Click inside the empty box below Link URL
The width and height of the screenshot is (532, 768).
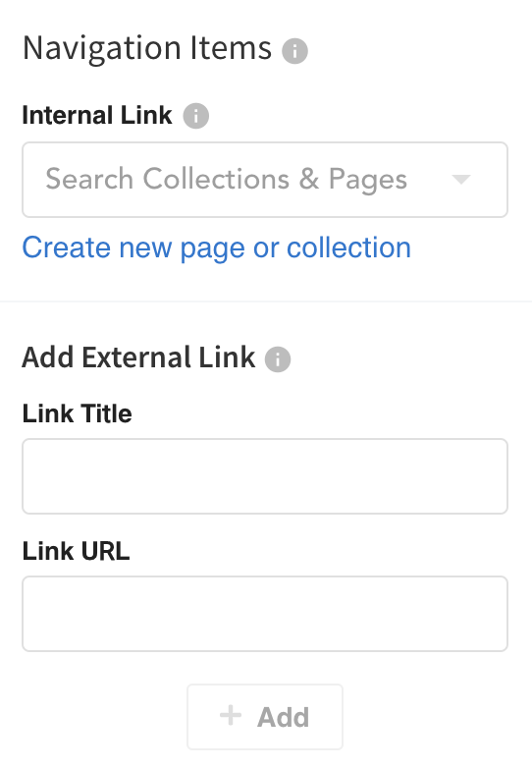point(265,614)
